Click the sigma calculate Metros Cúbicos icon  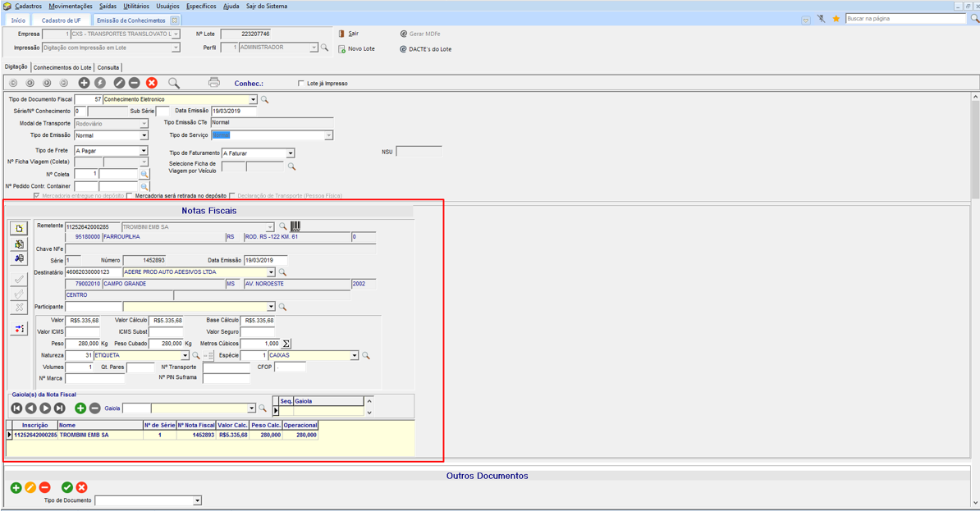(x=286, y=344)
